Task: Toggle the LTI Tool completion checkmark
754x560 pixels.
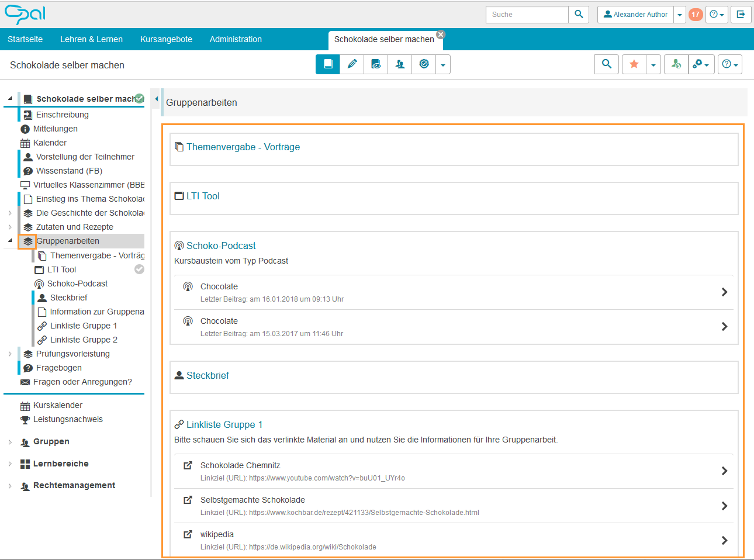Action: point(139,269)
